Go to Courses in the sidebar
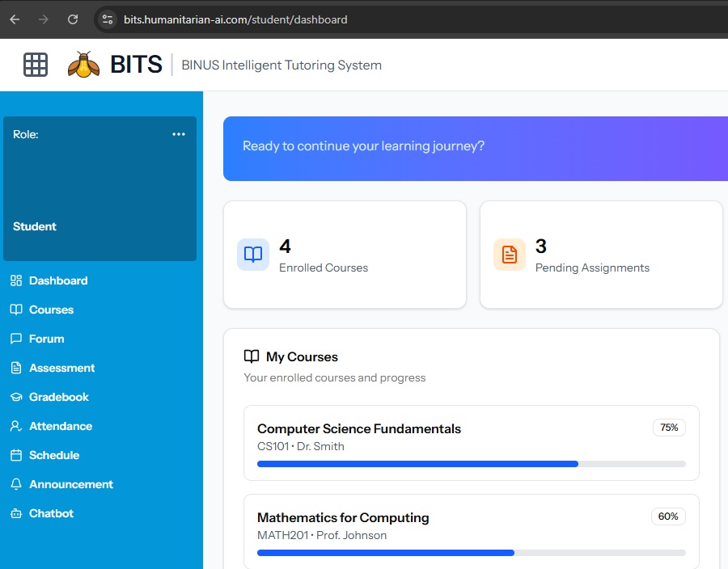Screen dimensions: 728x569 [x=51, y=310]
